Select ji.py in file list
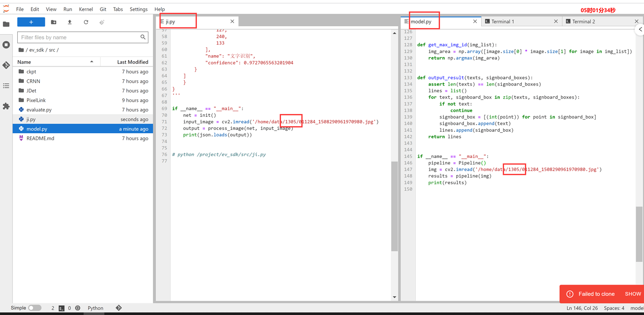Viewport: 644px width, 315px height. 83,119
